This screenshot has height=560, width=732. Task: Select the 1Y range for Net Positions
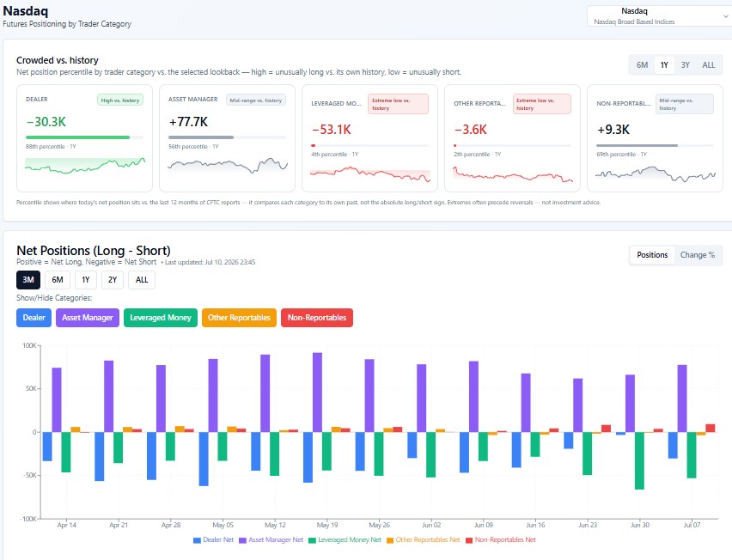coord(85,279)
